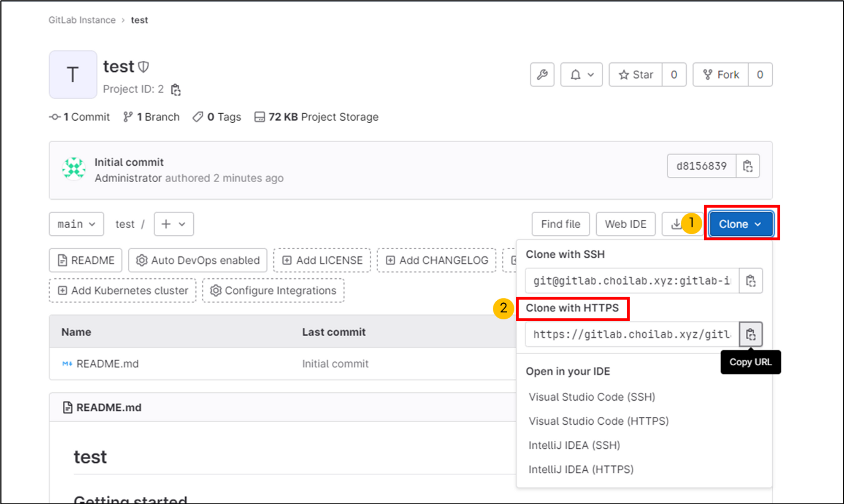Viewport: 844px width, 504px height.
Task: Expand the main branch selector
Action: tap(76, 224)
